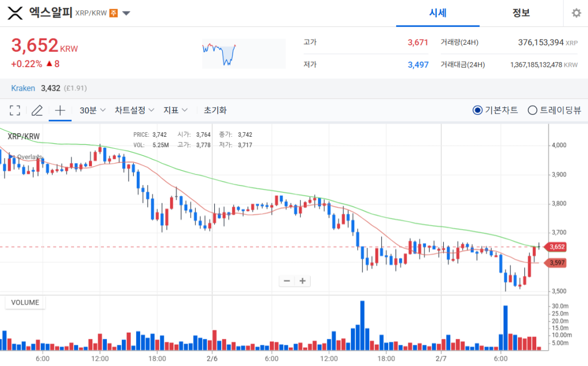Click the 3,597 moving average price tag
The image size is (588, 366).
click(555, 263)
